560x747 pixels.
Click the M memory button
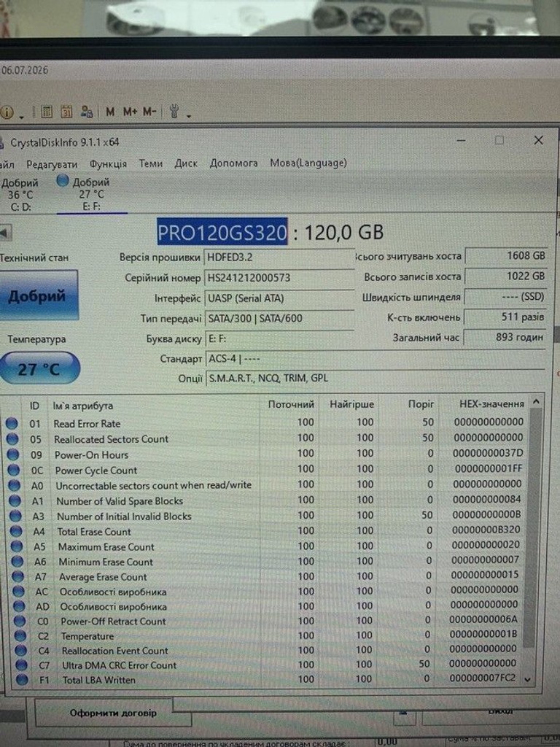110,112
